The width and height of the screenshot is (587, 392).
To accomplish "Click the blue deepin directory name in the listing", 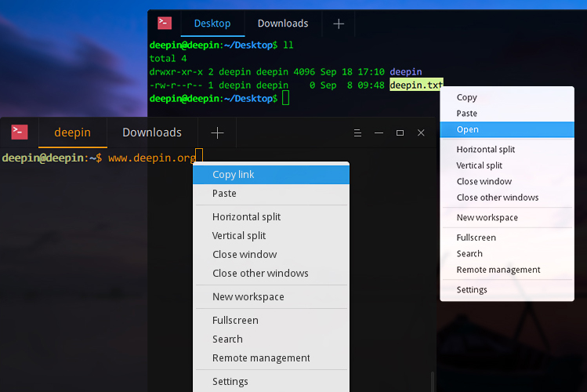I will click(406, 71).
